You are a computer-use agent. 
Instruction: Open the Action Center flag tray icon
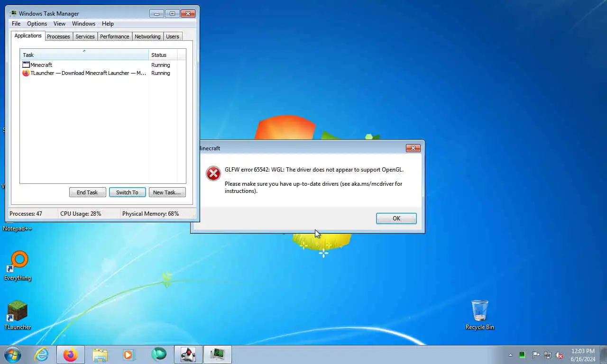coord(535,355)
